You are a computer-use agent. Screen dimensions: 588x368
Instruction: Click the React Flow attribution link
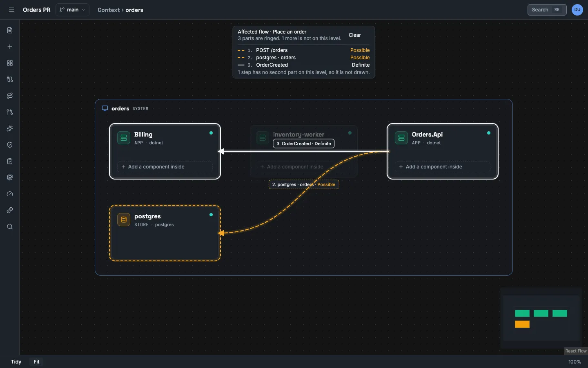[576, 351]
